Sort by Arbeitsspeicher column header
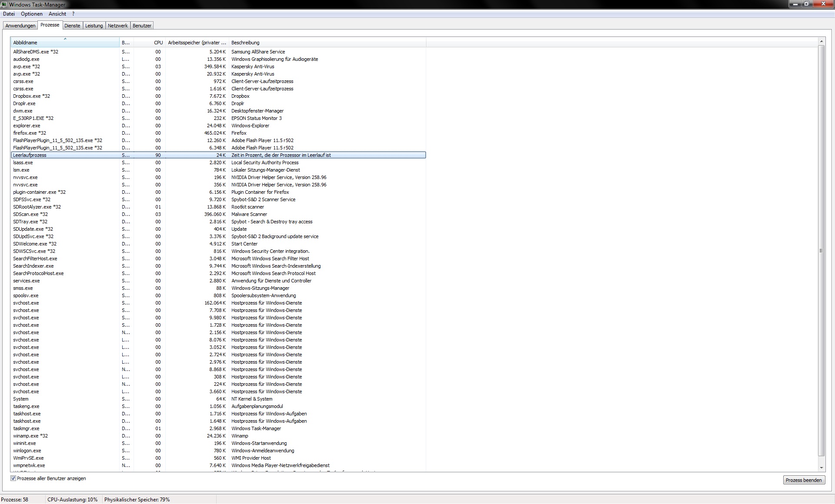Image resolution: width=835 pixels, height=504 pixels. [x=197, y=43]
